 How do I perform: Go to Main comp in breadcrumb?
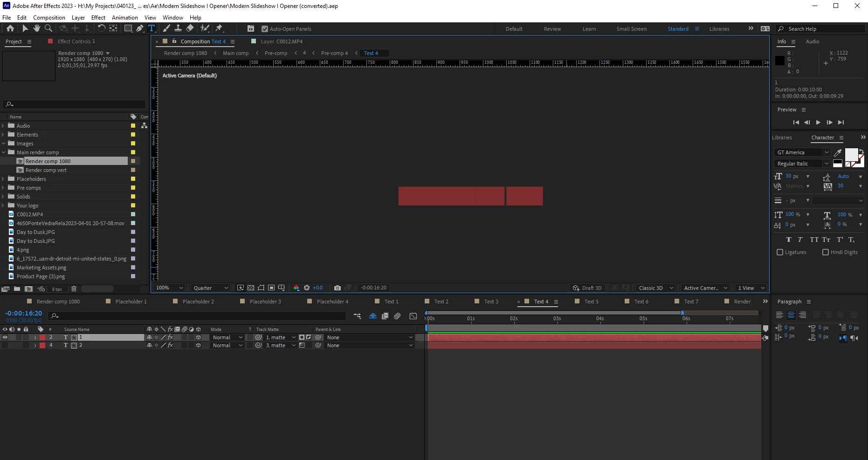(235, 53)
